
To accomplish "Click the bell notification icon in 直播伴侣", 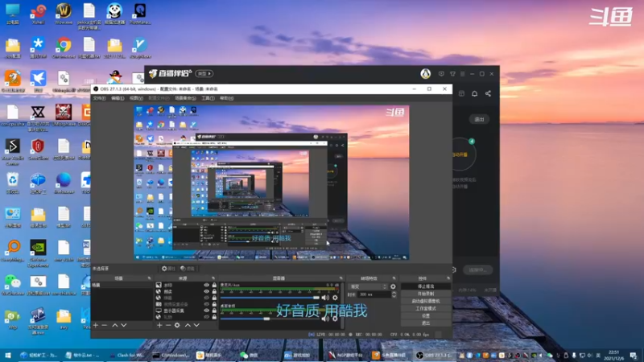I will [x=474, y=93].
